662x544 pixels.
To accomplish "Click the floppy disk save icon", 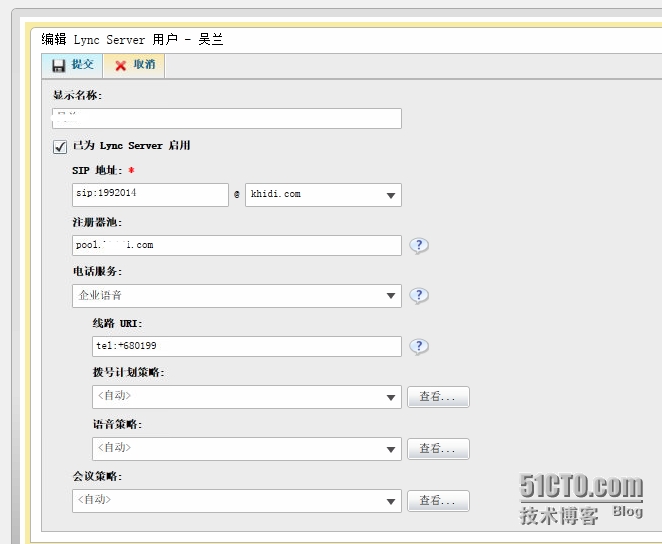I will click(x=59, y=66).
